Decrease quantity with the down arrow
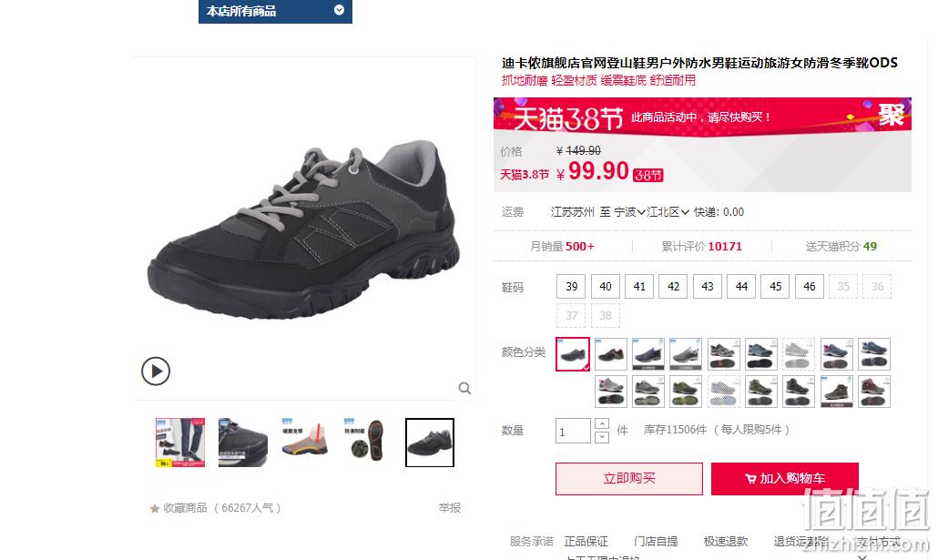 602,437
